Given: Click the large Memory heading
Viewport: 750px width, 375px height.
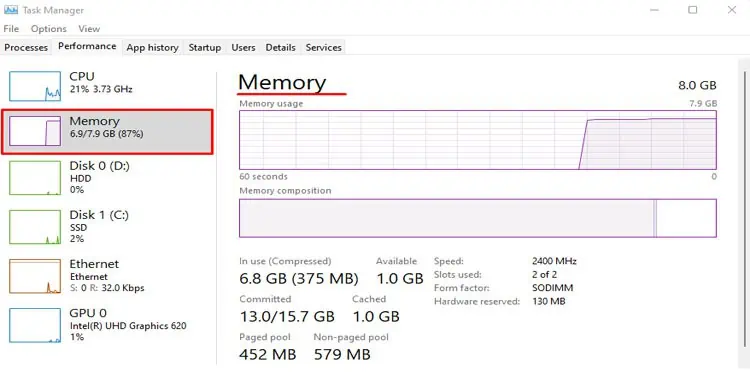Looking at the screenshot, I should (282, 83).
